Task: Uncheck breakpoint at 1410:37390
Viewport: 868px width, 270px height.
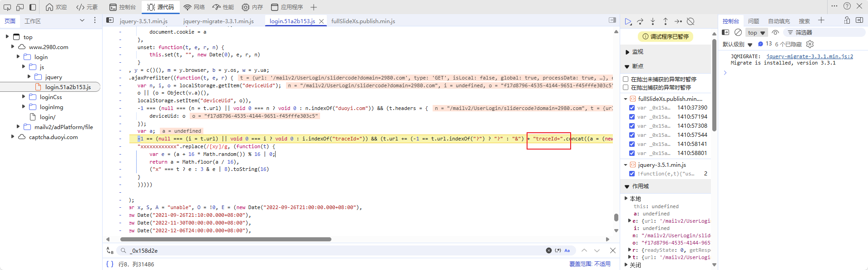Action: coord(632,108)
